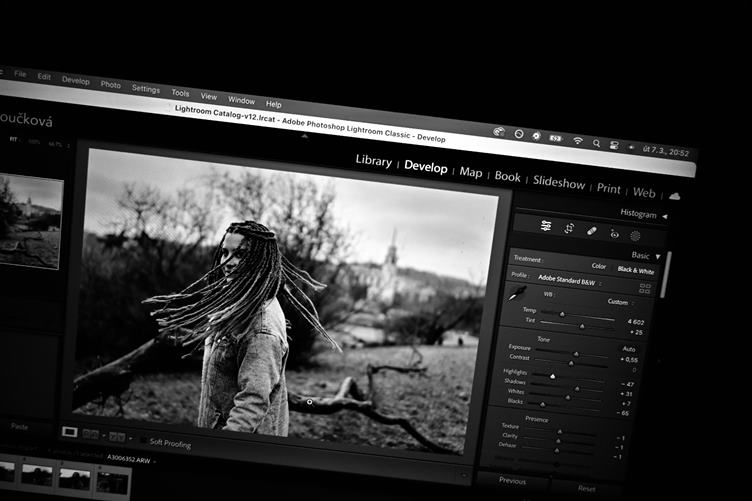This screenshot has width=752, height=501.
Task: Click the battery status icon in menu bar
Action: click(x=555, y=138)
